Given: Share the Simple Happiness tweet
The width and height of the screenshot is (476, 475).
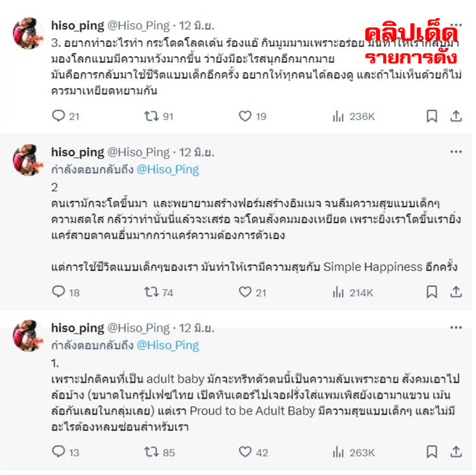Looking at the screenshot, I should pos(456,292).
